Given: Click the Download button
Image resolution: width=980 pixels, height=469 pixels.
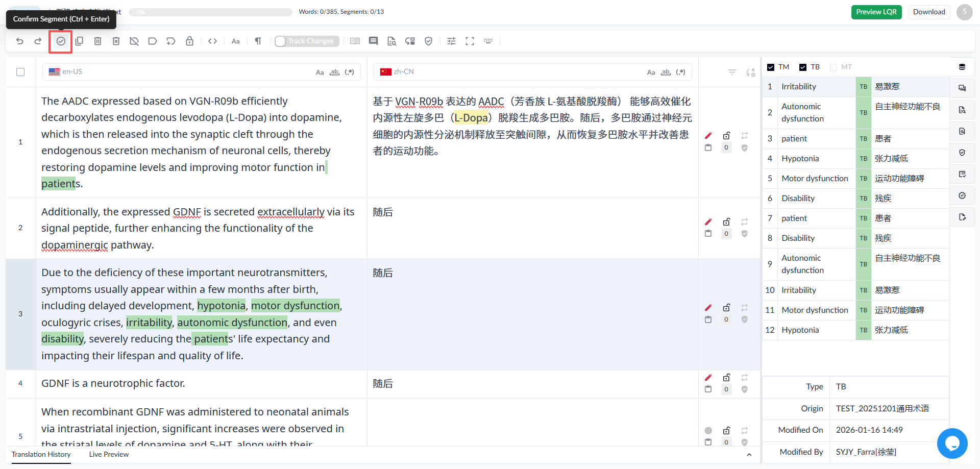Looking at the screenshot, I should [929, 12].
